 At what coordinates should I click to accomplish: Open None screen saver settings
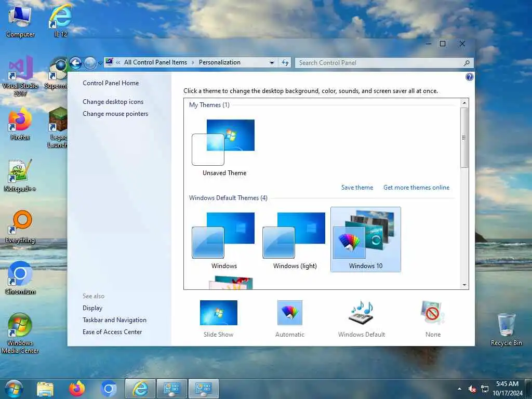pos(433,318)
